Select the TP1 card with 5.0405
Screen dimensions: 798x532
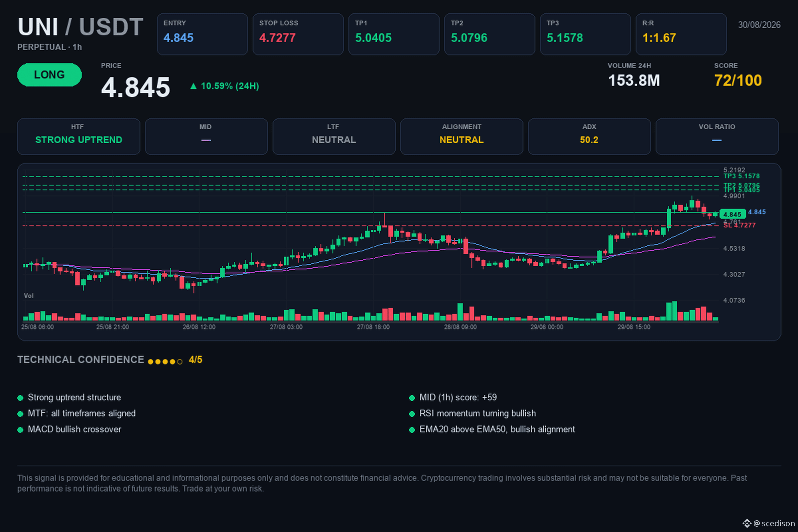[394, 34]
